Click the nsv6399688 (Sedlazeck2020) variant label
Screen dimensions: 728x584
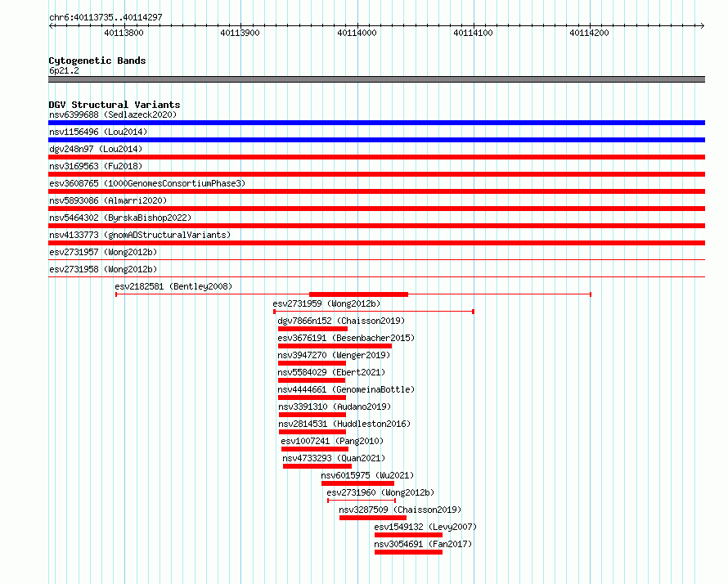click(113, 115)
